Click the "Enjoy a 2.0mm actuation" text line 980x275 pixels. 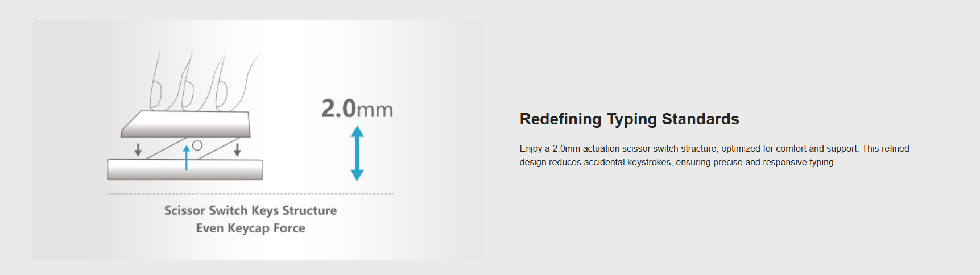click(x=714, y=149)
